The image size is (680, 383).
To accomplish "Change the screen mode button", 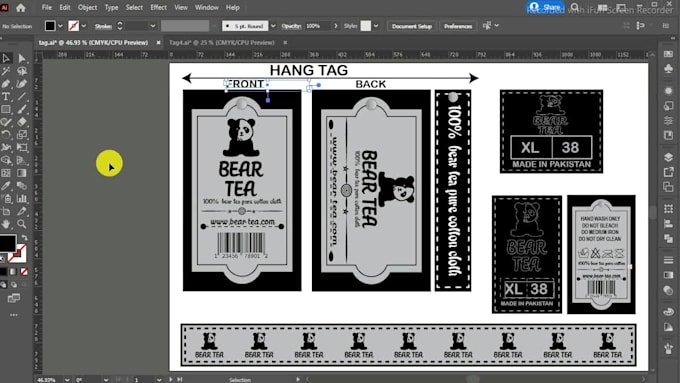I will [x=14, y=298].
